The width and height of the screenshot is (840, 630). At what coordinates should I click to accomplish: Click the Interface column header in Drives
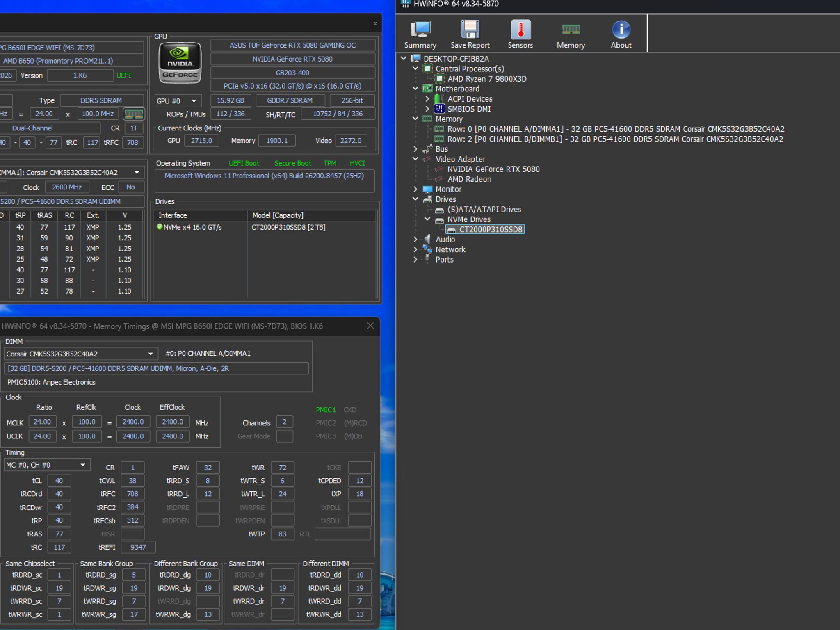pyautogui.click(x=200, y=215)
